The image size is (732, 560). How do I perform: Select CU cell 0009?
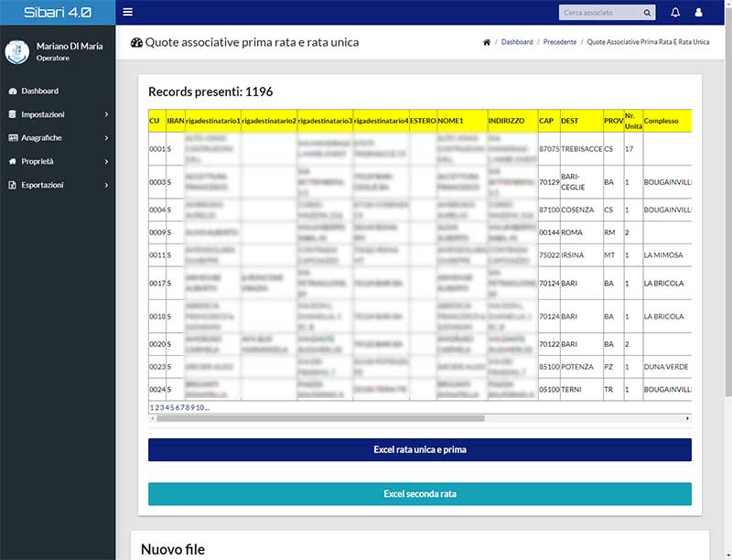click(x=157, y=232)
